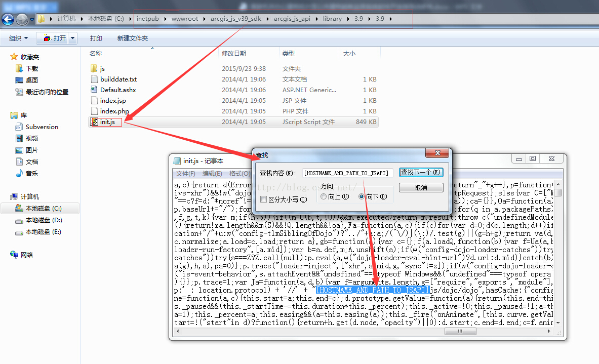Click the Back navigation arrow in Explorer
The height and width of the screenshot is (364, 599).
pos(8,19)
